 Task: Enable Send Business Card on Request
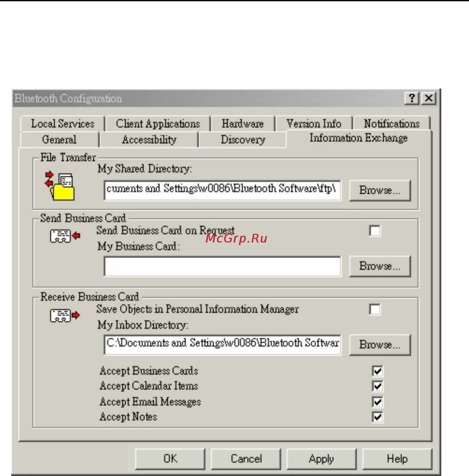pos(375,231)
